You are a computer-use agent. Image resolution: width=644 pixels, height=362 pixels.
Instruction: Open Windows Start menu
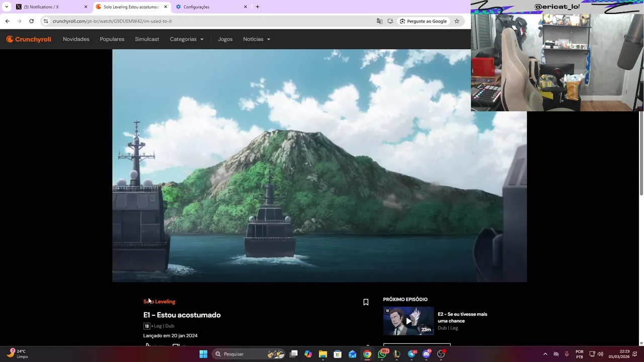click(x=203, y=354)
